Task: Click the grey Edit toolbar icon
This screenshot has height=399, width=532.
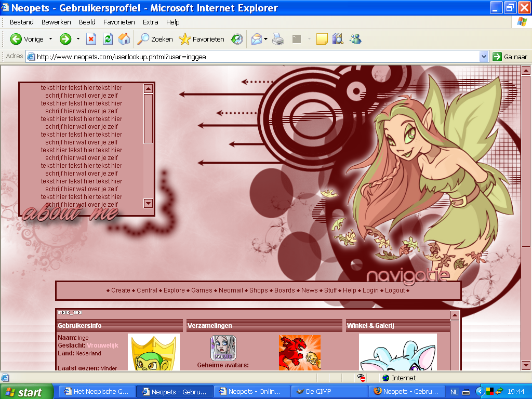Action: pos(297,39)
